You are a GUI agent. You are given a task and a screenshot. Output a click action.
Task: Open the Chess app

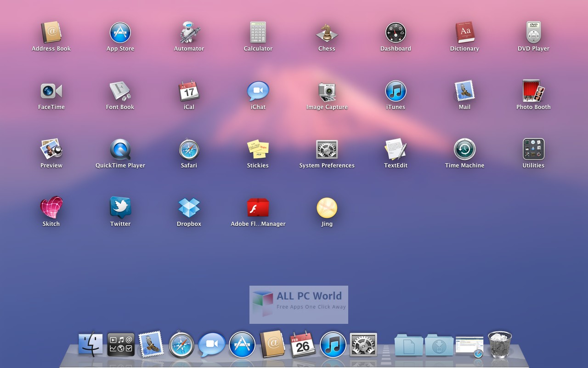click(327, 33)
